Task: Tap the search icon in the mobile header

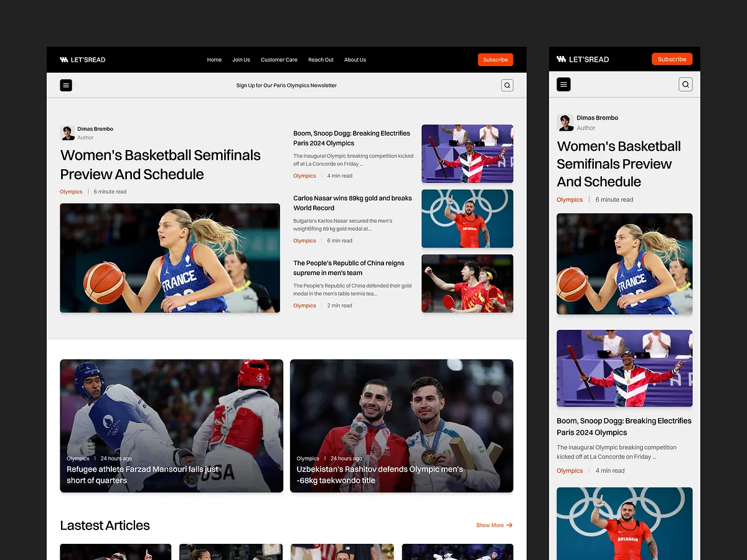Action: coord(685,84)
